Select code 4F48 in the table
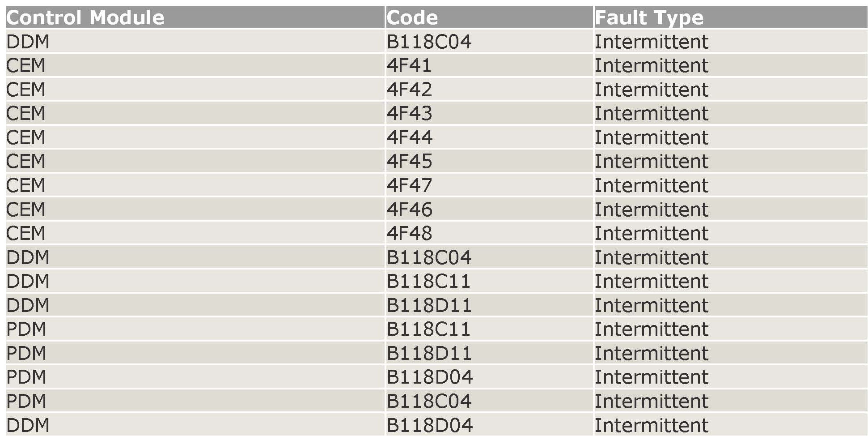 tap(409, 233)
